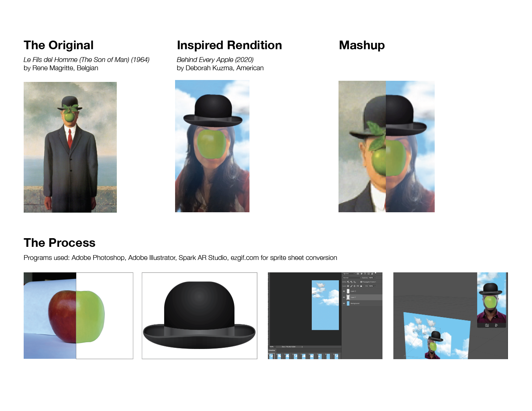Screen dimensions: 532x411
Task: Click the Unify layer position icon
Action: (348, 282)
